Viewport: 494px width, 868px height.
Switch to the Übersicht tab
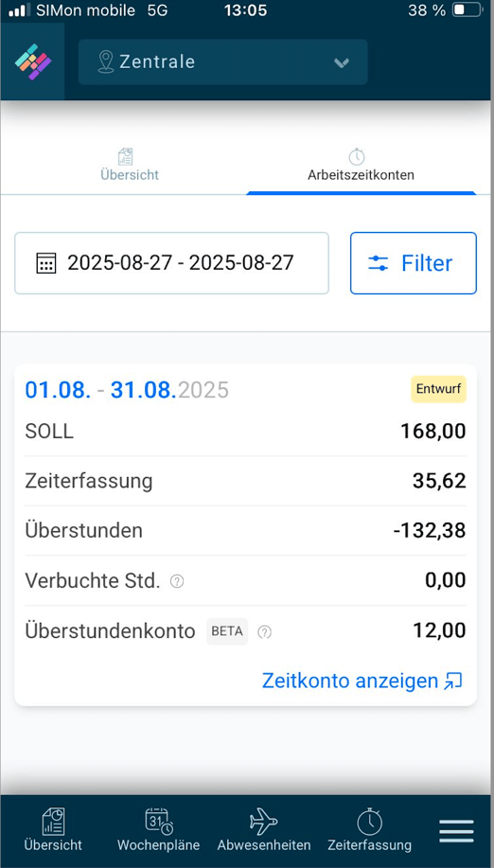point(130,165)
